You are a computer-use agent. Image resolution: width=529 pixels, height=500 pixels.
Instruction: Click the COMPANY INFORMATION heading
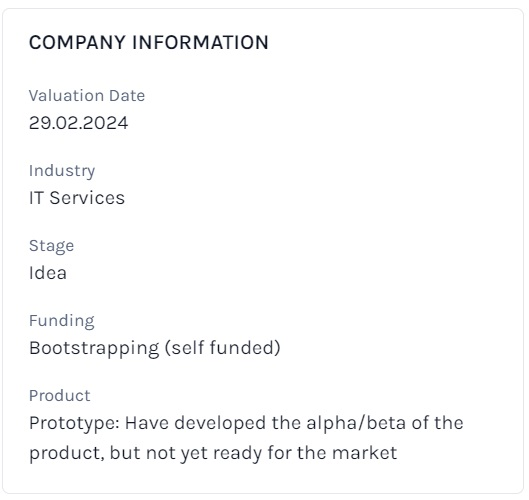148,43
